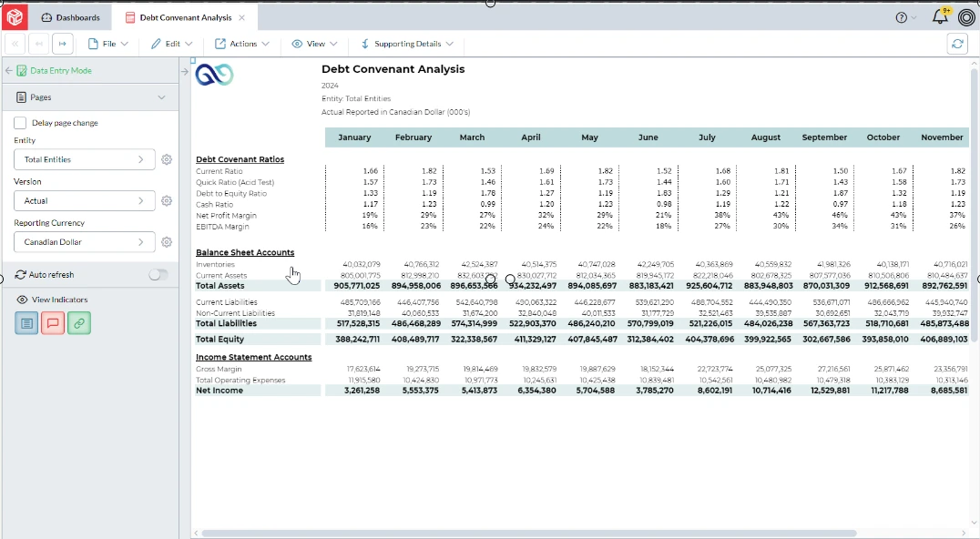Screen dimensions: 980x539
Task: Click Supporting Details dropdown chevron
Action: [450, 44]
